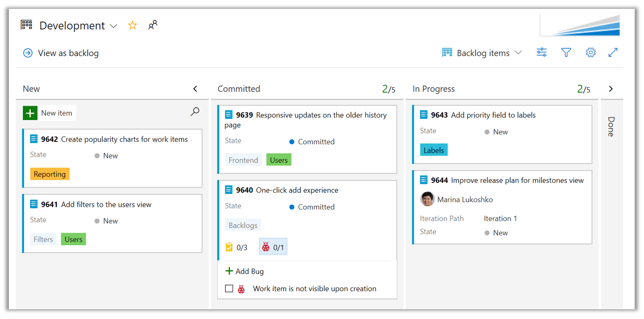Check the 'Work item is not visible' bug checkbox

coord(229,289)
